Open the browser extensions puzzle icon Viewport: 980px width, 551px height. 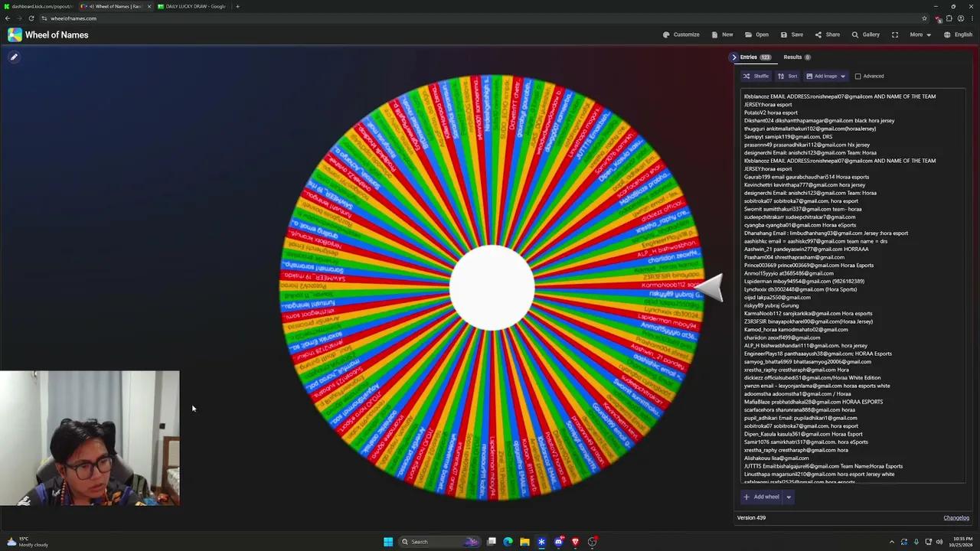click(949, 18)
